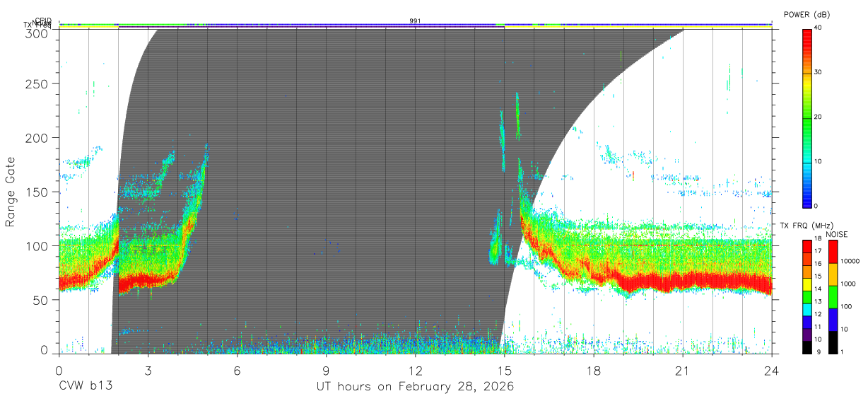Click the 13 label on TX FRQ scale
The image size is (868, 401).
(818, 301)
